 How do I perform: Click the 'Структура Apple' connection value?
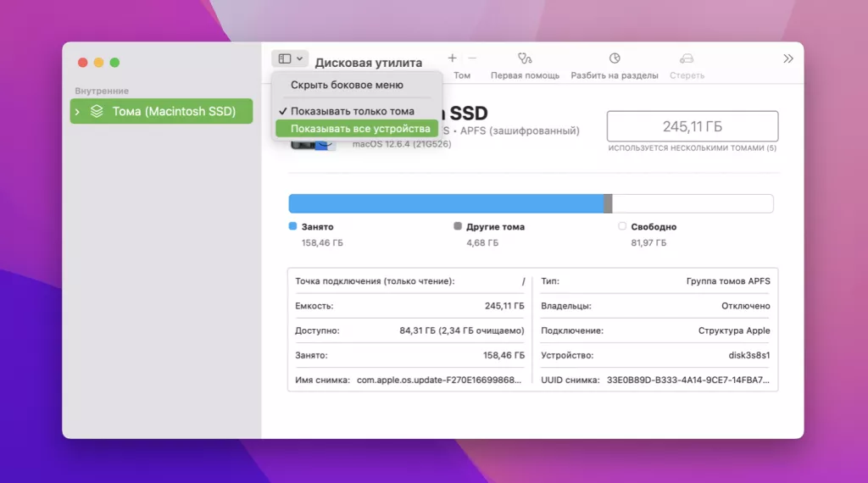734,330
